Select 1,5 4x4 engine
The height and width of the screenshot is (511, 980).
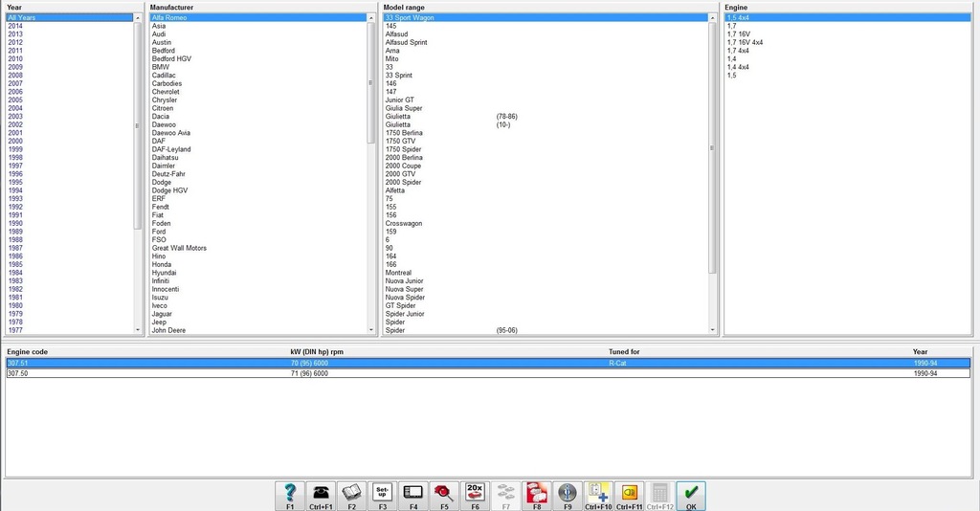coord(848,17)
